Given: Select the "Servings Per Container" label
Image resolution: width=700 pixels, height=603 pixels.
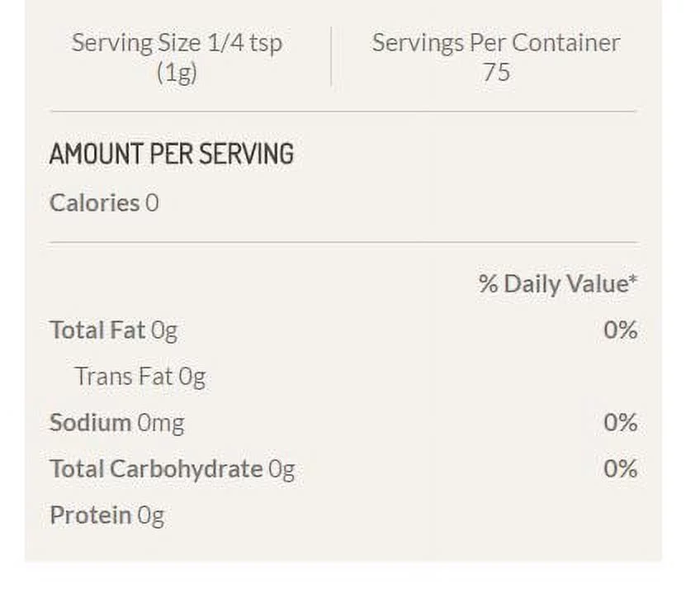Looking at the screenshot, I should point(495,43).
